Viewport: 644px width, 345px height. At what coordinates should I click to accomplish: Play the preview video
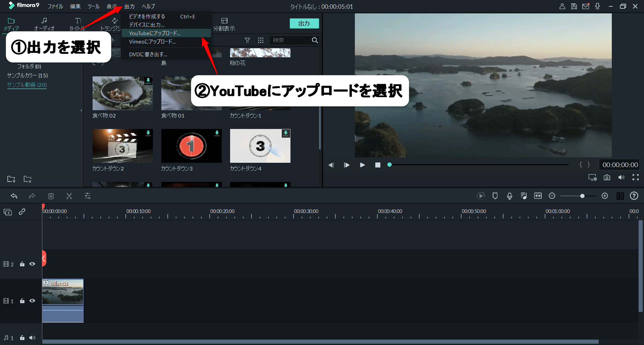(362, 165)
